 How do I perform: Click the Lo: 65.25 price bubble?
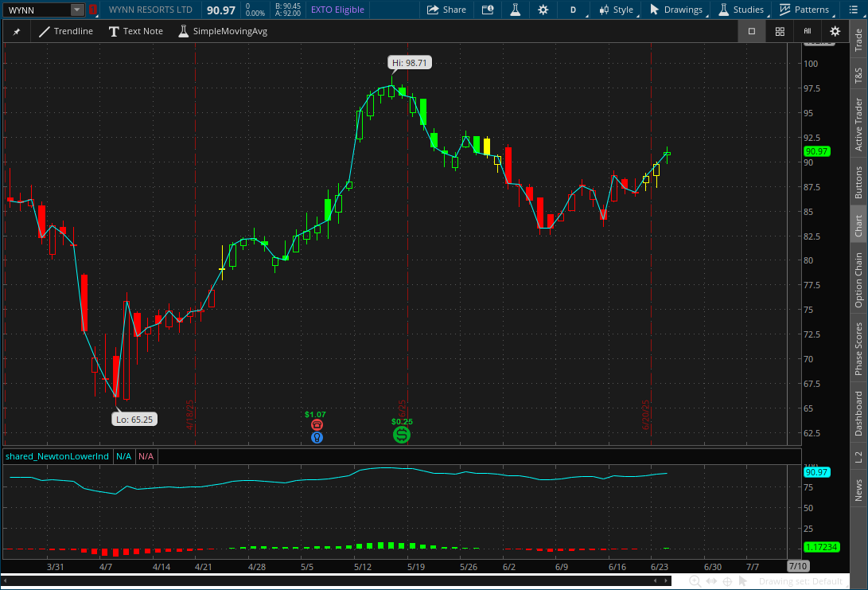tap(134, 420)
